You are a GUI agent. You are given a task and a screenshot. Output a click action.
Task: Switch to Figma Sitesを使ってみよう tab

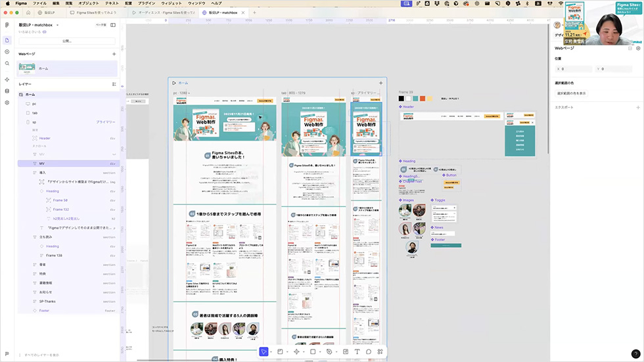(x=93, y=12)
